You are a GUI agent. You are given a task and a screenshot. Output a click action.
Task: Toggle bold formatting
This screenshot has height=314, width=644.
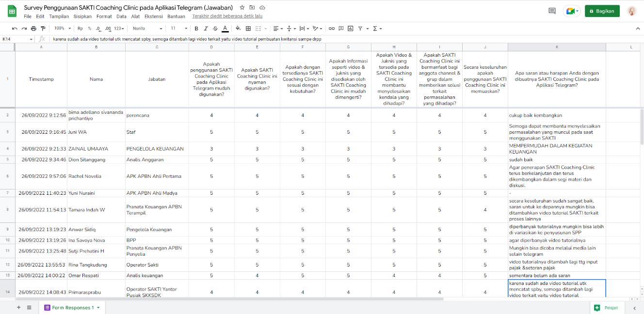pyautogui.click(x=197, y=29)
